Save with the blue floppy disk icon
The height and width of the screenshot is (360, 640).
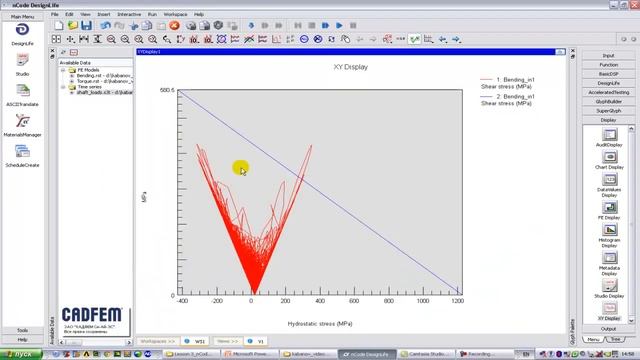[x=86, y=26]
